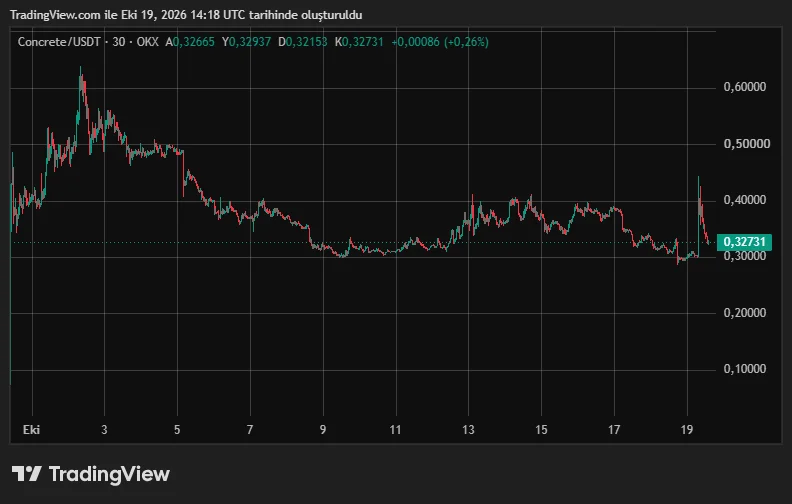Viewport: 792px width, 504px height.
Task: Click the +0,00086 (+0,26%) change value
Action: click(440, 42)
